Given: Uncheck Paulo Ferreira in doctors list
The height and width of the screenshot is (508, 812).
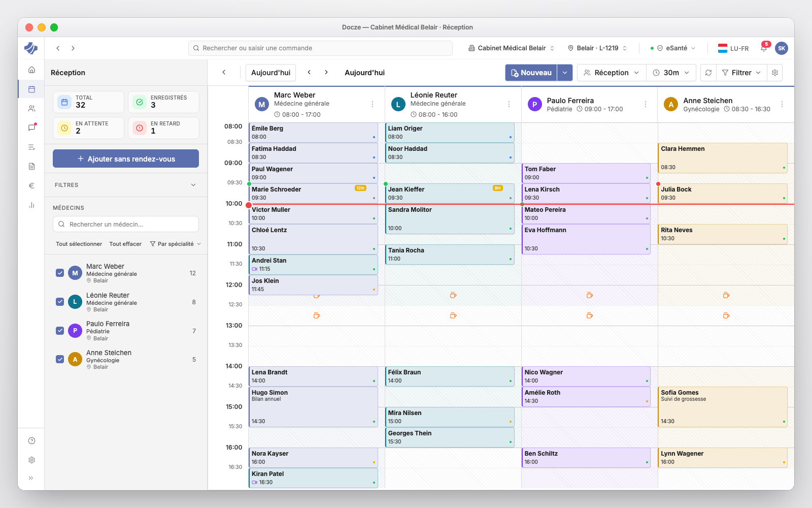Looking at the screenshot, I should 60,331.
